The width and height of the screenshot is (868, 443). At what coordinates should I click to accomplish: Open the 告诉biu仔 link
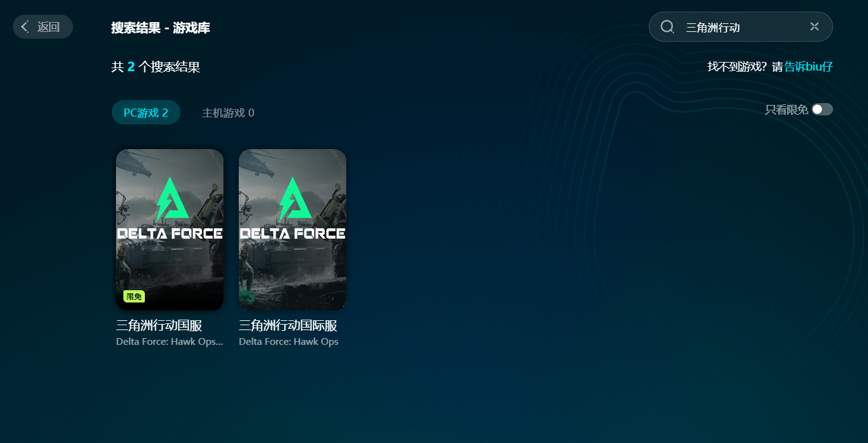pyautogui.click(x=808, y=67)
